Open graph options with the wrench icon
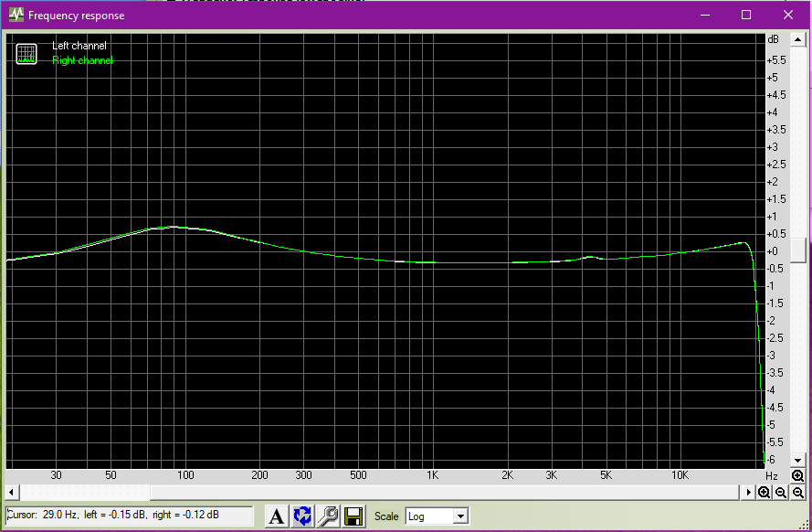Viewport: 812px width, 532px height. [x=327, y=516]
